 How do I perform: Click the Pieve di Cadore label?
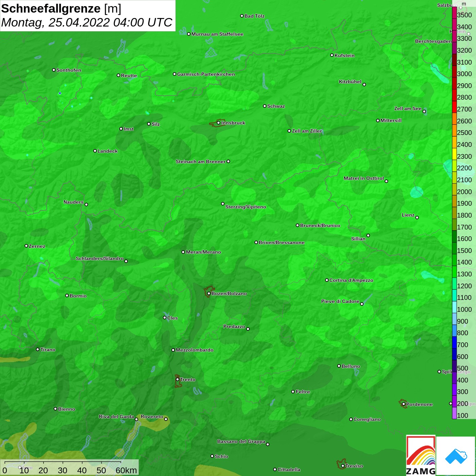tap(340, 301)
